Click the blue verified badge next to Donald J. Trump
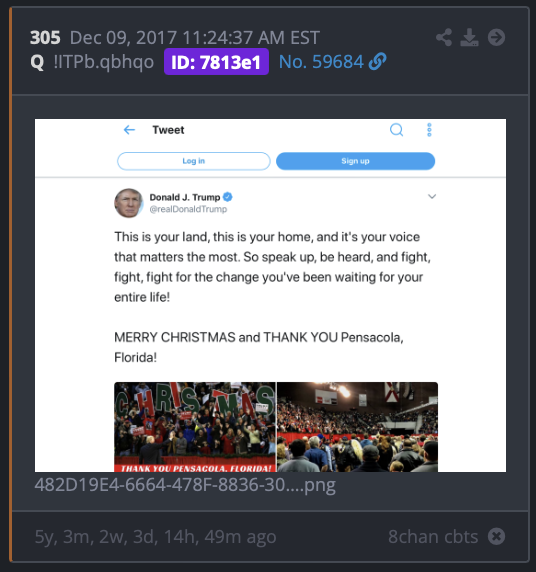This screenshot has width=536, height=572. pyautogui.click(x=227, y=197)
